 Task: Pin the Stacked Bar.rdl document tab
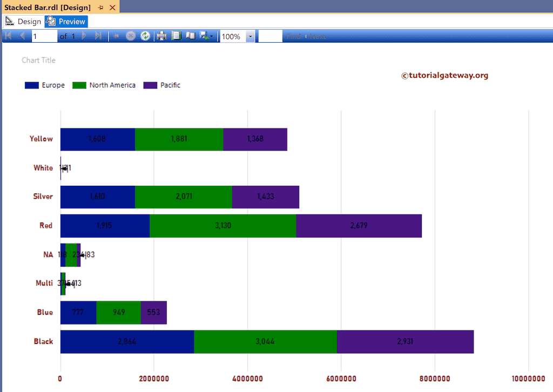click(100, 8)
